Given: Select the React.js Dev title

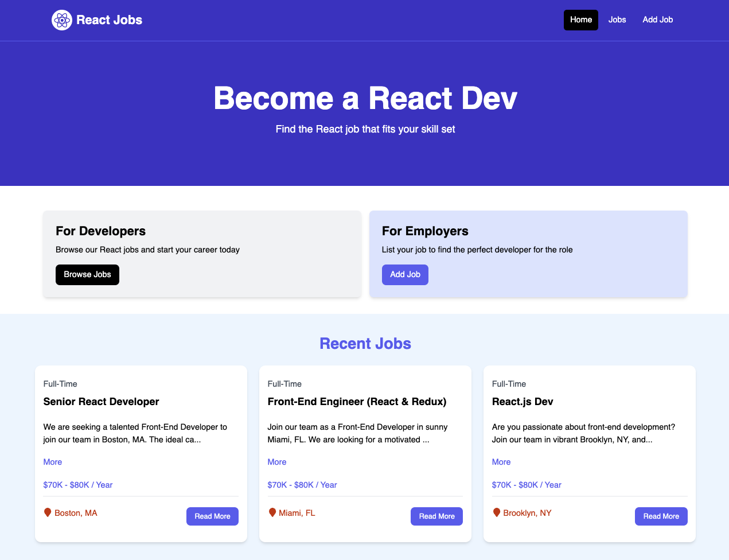Looking at the screenshot, I should pyautogui.click(x=523, y=402).
